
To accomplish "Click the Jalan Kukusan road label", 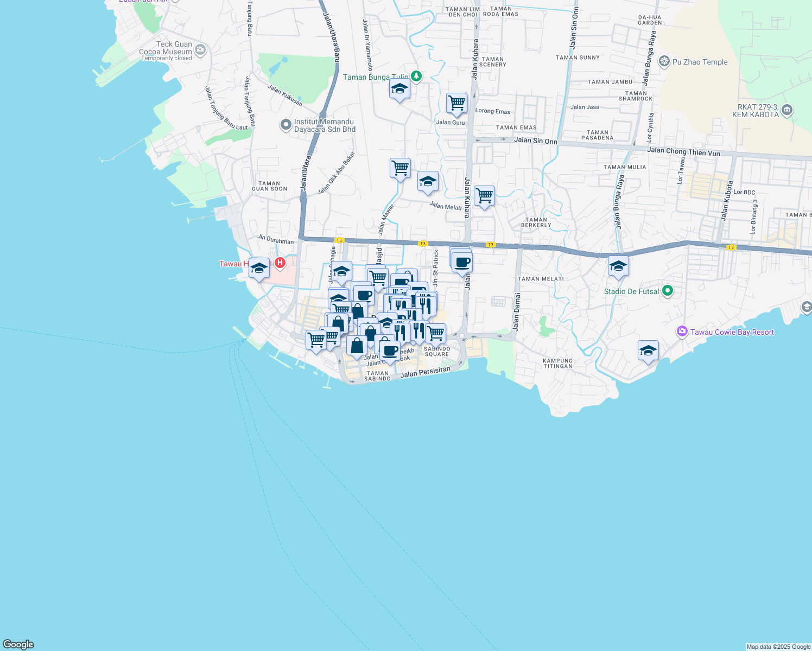I will point(285,95).
